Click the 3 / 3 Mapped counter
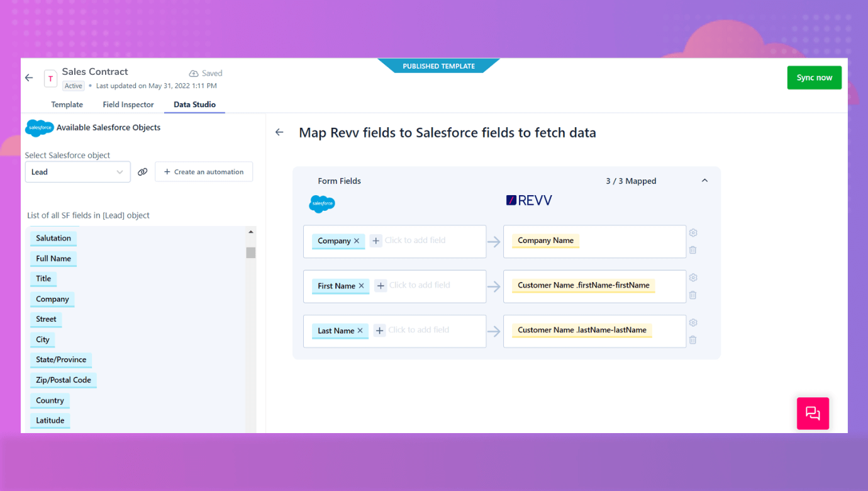868x491 pixels. pos(631,181)
